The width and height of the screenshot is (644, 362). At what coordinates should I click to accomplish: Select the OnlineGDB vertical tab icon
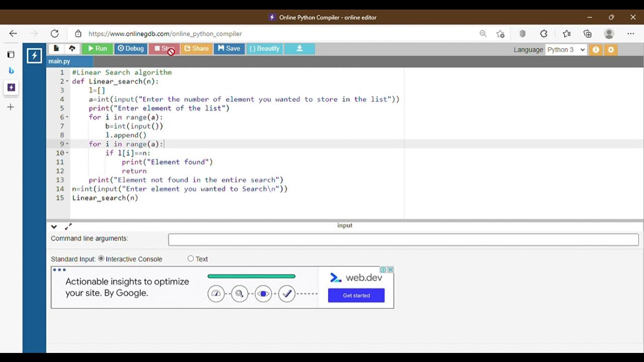pos(11,87)
